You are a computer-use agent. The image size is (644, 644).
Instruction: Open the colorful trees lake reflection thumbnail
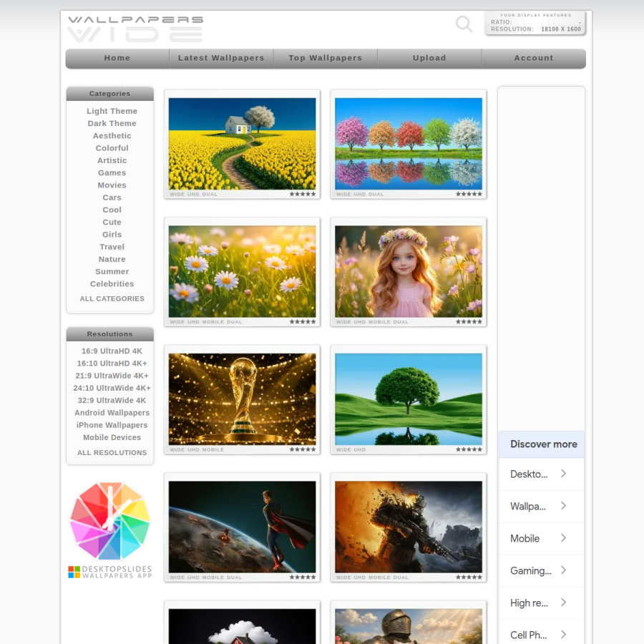(409, 144)
